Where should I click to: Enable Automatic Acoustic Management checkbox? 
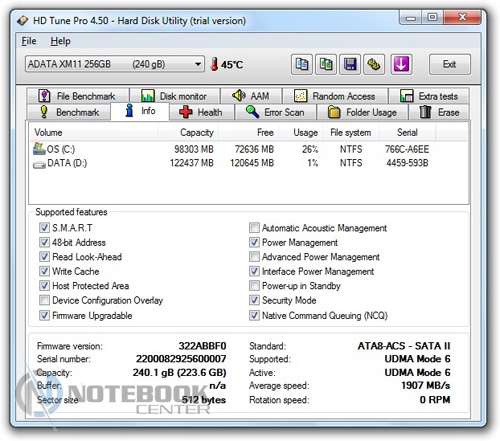point(254,228)
